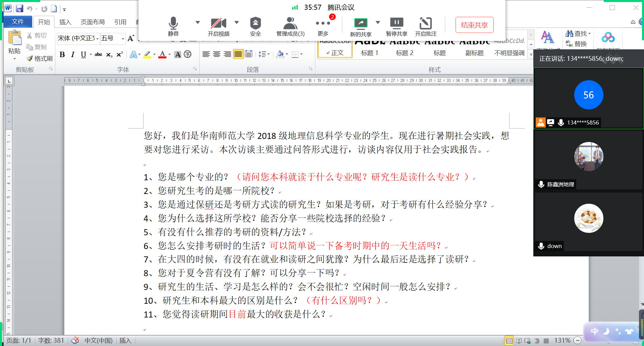
Task: Open the 更多 more options menu
Action: (x=323, y=26)
